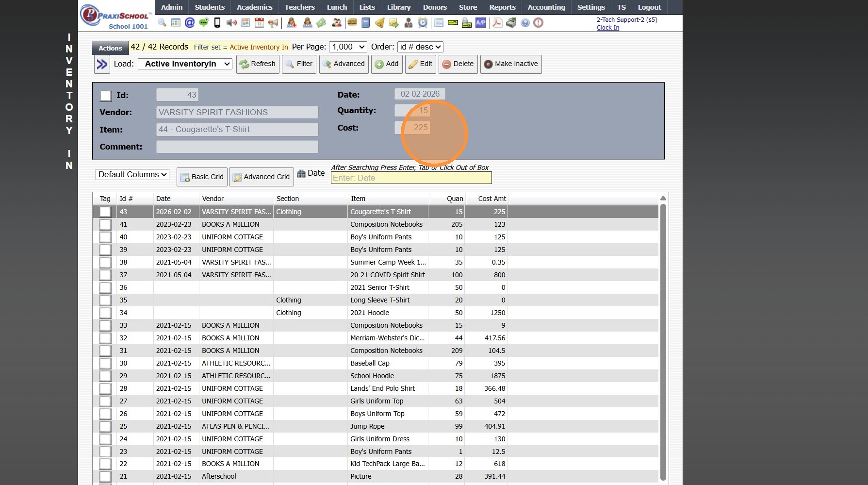Tag the row with Id 37
This screenshot has width=868, height=485.
click(105, 275)
